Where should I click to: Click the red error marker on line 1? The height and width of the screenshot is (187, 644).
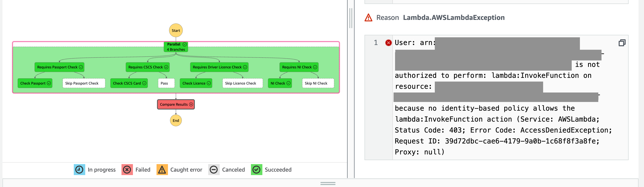tap(388, 43)
